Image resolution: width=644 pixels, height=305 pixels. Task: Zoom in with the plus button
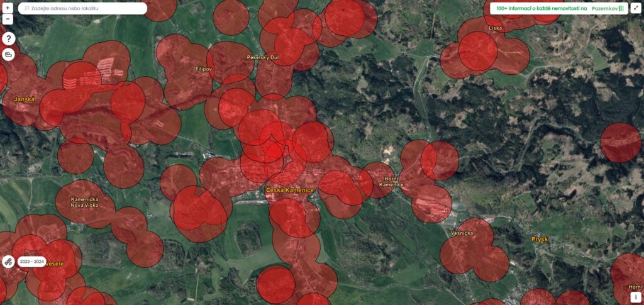pyautogui.click(x=8, y=8)
